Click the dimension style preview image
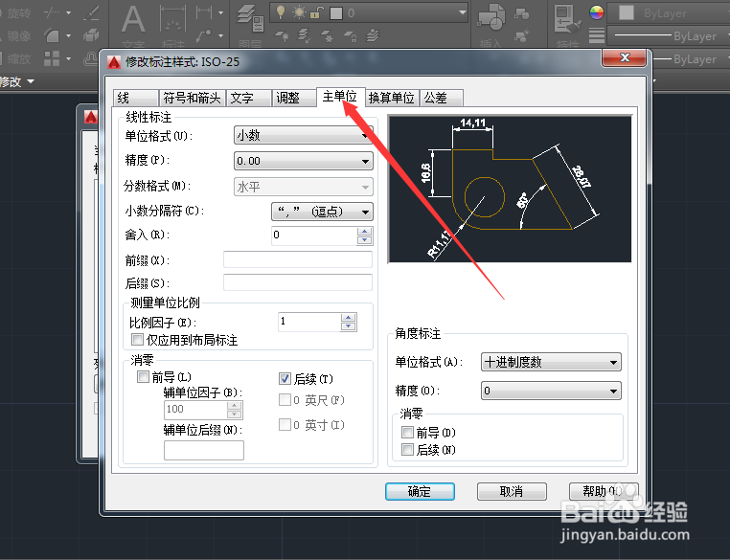The height and width of the screenshot is (560, 730). [x=510, y=189]
